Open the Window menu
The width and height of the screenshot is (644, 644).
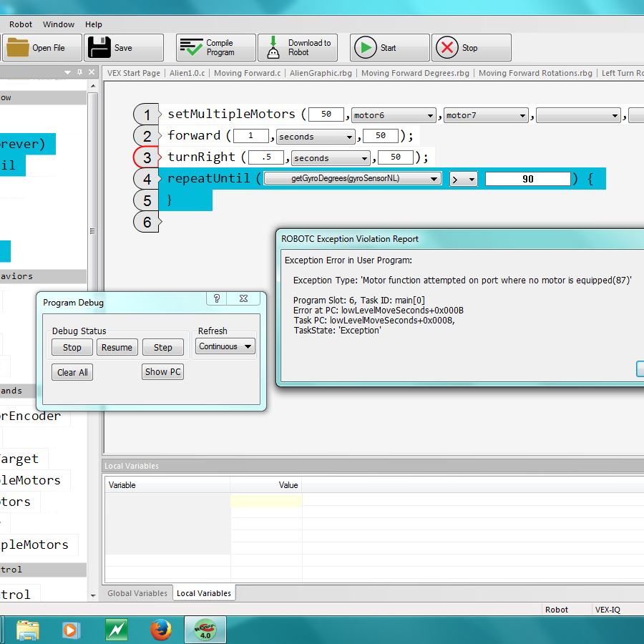[x=59, y=24]
